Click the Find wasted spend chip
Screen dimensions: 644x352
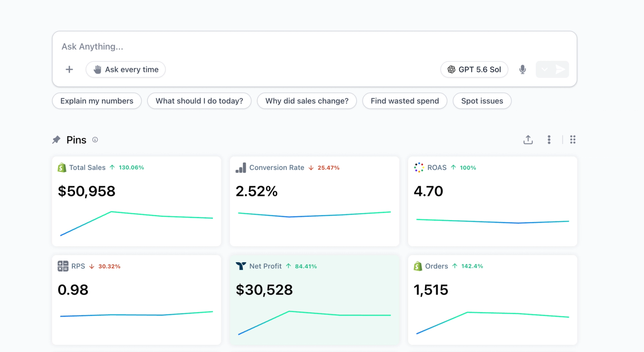405,101
